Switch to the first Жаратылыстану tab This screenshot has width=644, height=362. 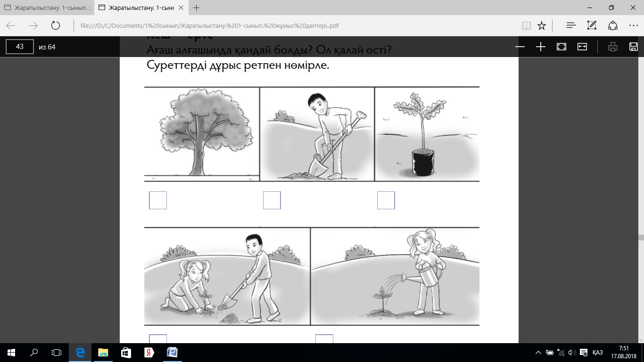click(x=47, y=8)
